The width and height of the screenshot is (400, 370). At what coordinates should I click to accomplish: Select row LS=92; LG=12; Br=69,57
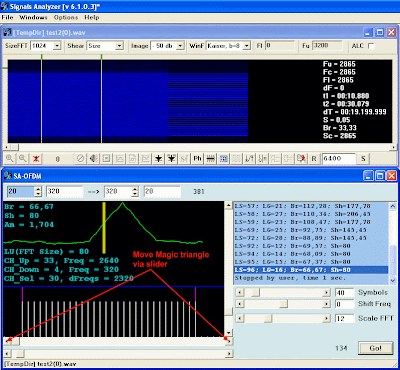(x=311, y=246)
